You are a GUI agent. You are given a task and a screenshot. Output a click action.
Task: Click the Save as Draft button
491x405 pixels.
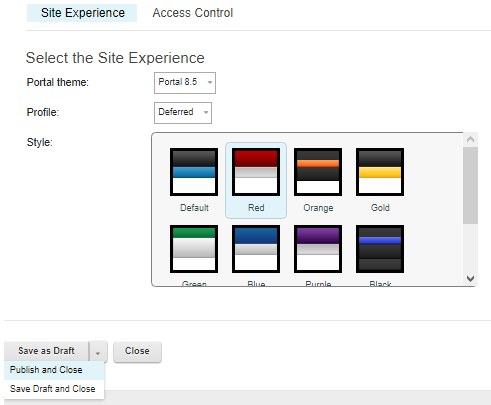coord(46,351)
